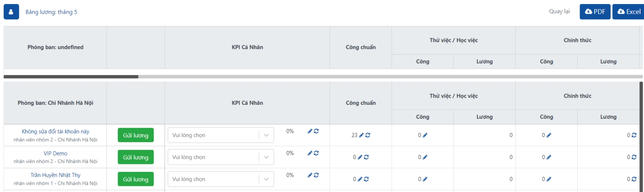Refresh Chính thức Lương in first row
Viewport: 644px width, 192px height.
click(x=634, y=135)
